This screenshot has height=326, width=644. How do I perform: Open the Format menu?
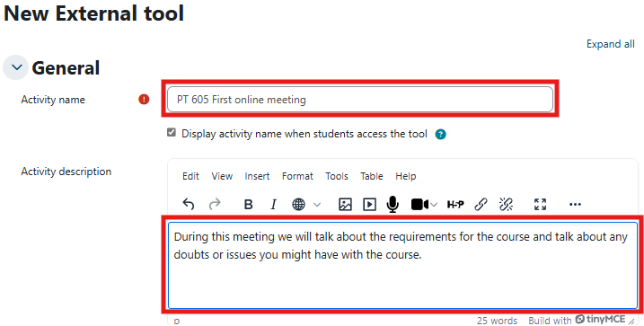tap(297, 176)
